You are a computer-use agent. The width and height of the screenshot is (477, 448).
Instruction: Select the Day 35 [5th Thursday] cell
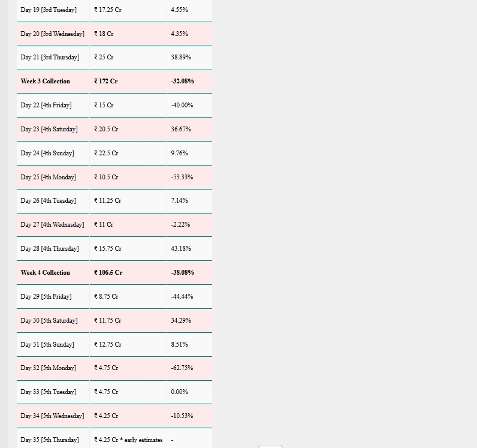[50, 440]
